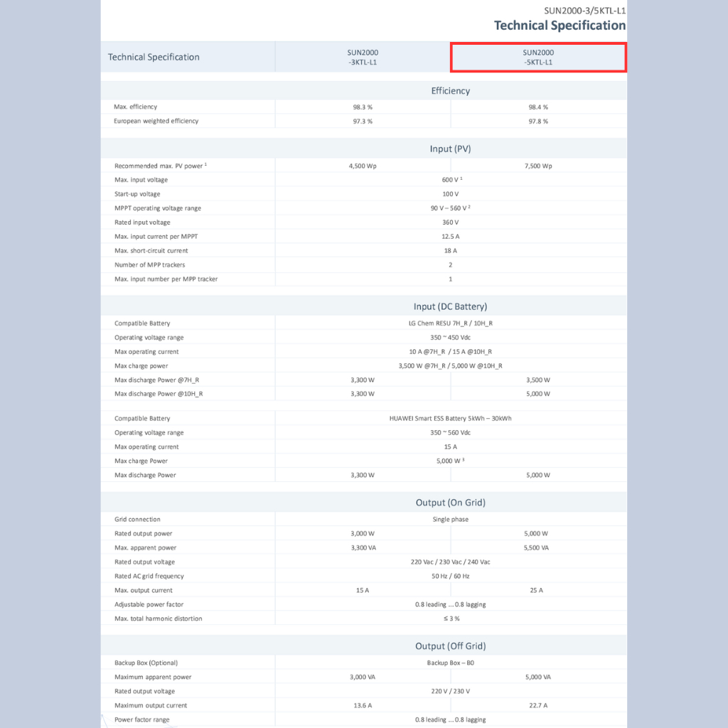728x728 pixels.
Task: Select the "98.4 %" efficiency value
Action: 538,107
